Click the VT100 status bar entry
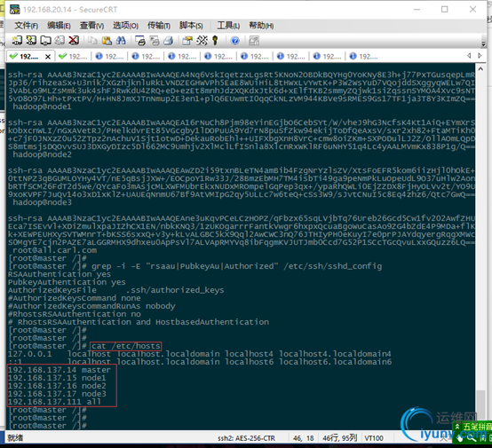Image resolution: width=492 pixels, height=448 pixels. 374,438
